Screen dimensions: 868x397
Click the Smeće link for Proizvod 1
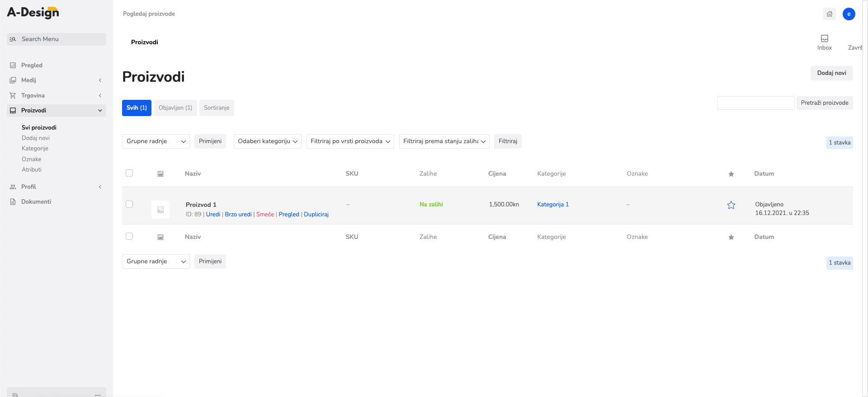[x=265, y=215]
